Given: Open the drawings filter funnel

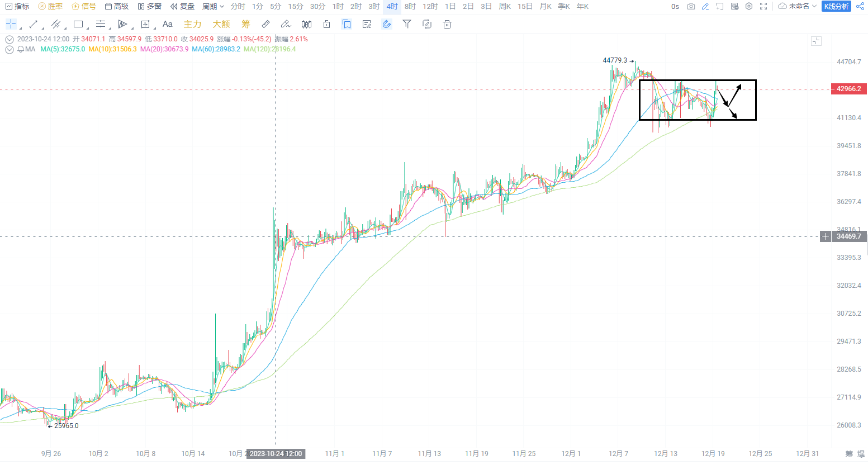Looking at the screenshot, I should [407, 24].
